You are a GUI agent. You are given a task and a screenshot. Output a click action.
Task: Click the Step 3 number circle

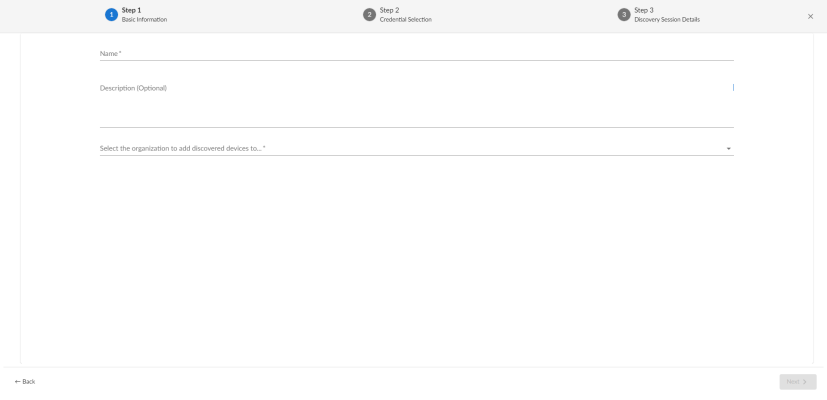(x=624, y=15)
